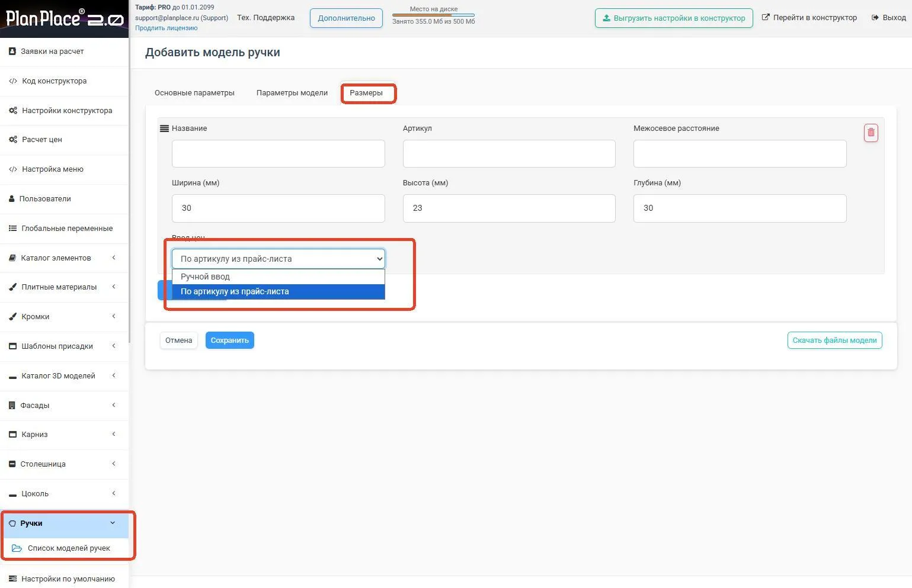This screenshot has height=588, width=912.
Task: Click the Выход exit icon
Action: point(875,18)
